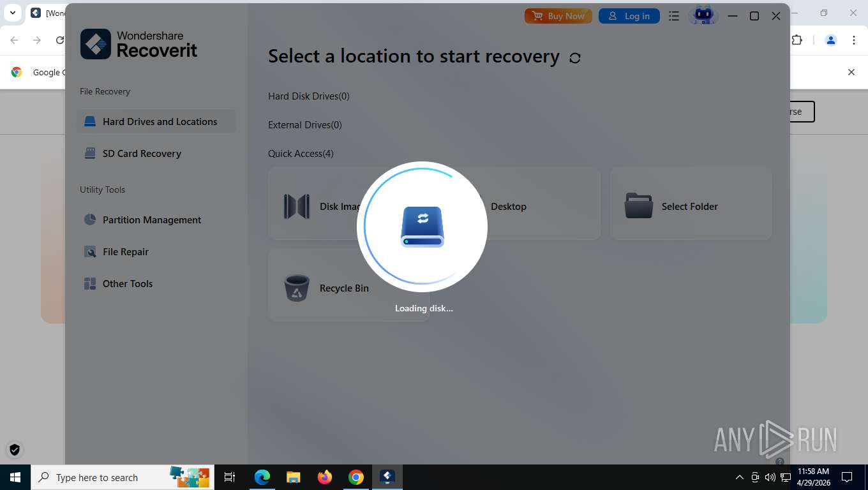Launch Microsoft Edge from taskbar
This screenshot has width=868, height=490.
tap(262, 477)
